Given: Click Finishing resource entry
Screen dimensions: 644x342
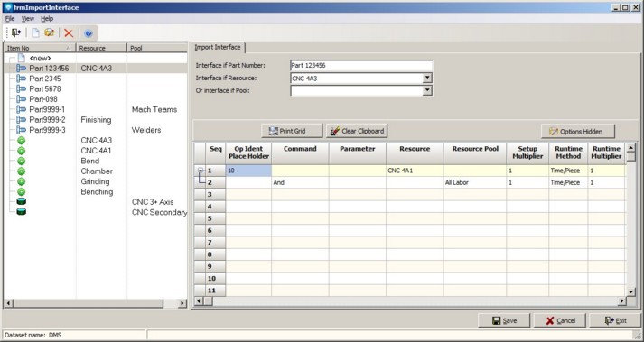Looking at the screenshot, I should click(96, 119).
